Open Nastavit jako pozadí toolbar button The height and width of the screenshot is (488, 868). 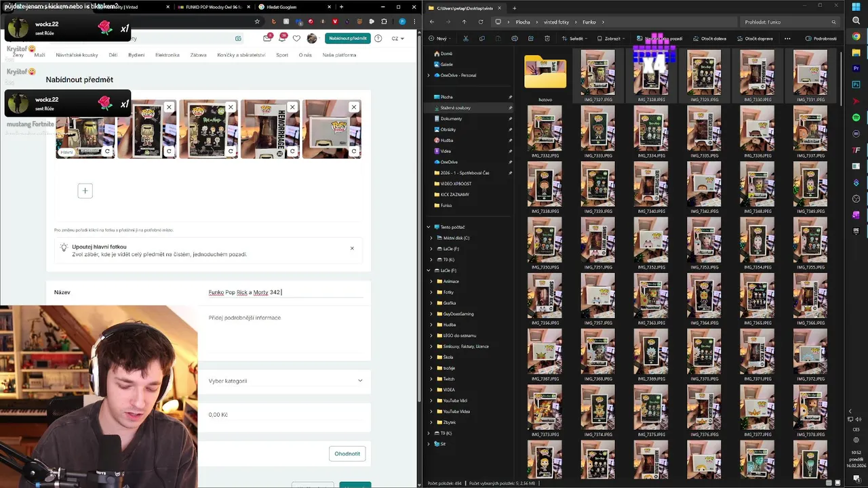[x=661, y=39]
